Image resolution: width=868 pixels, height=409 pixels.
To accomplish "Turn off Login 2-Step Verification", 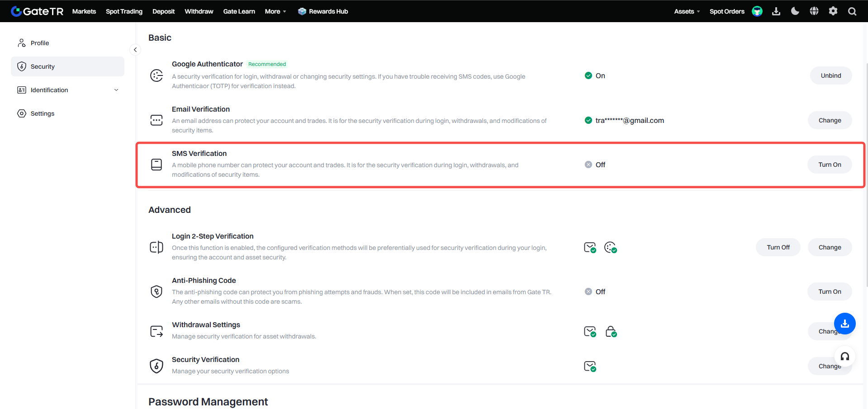I will [x=778, y=247].
